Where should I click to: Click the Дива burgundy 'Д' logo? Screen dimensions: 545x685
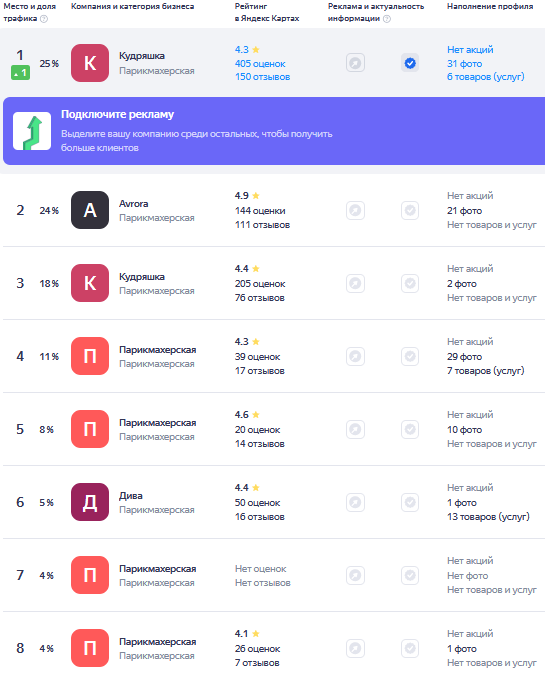click(x=90, y=502)
